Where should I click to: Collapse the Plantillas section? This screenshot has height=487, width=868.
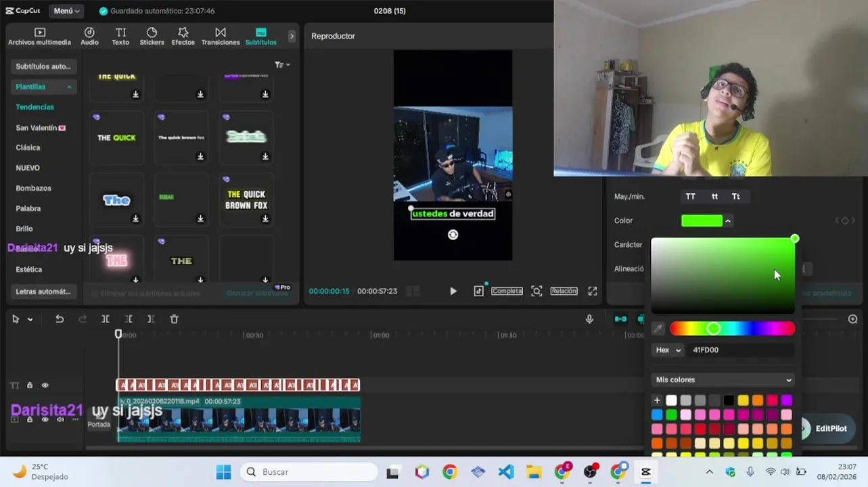click(69, 87)
